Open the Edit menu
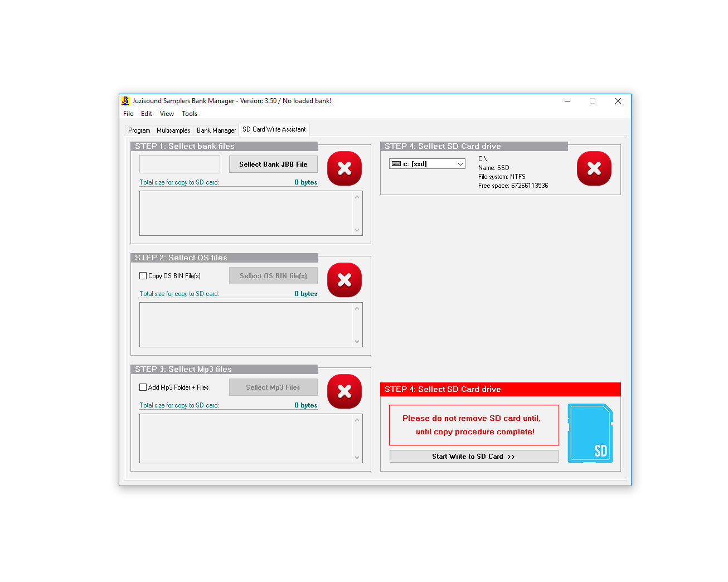Image resolution: width=728 pixels, height=582 pixels. pos(147,114)
